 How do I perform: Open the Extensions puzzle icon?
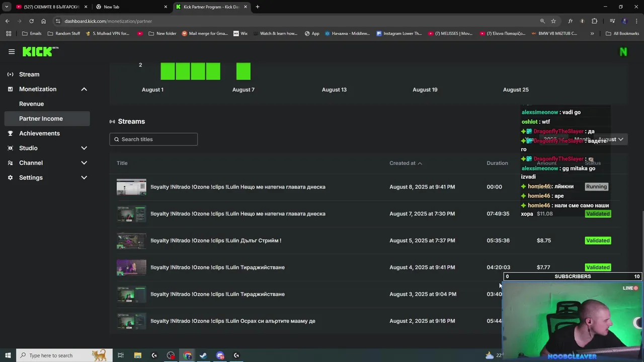point(595,21)
